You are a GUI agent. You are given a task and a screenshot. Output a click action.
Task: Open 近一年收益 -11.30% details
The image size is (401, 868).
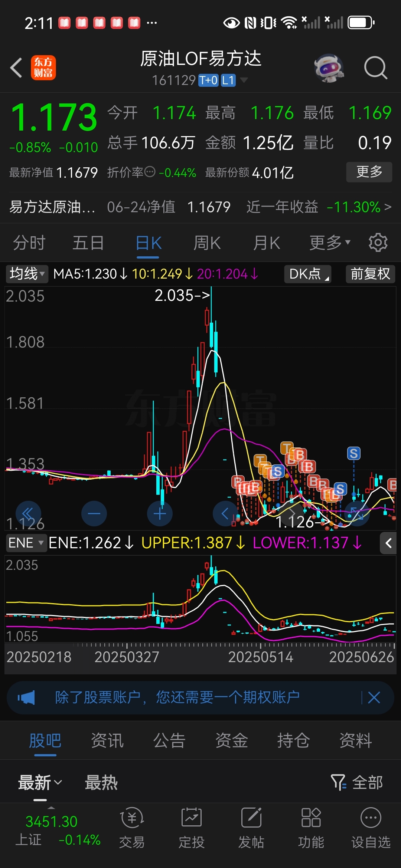[319, 207]
